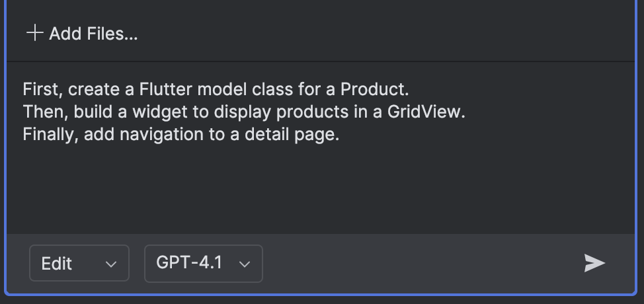The width and height of the screenshot is (644, 304).
Task: Place cursor on the word Flutter
Action: 165,89
